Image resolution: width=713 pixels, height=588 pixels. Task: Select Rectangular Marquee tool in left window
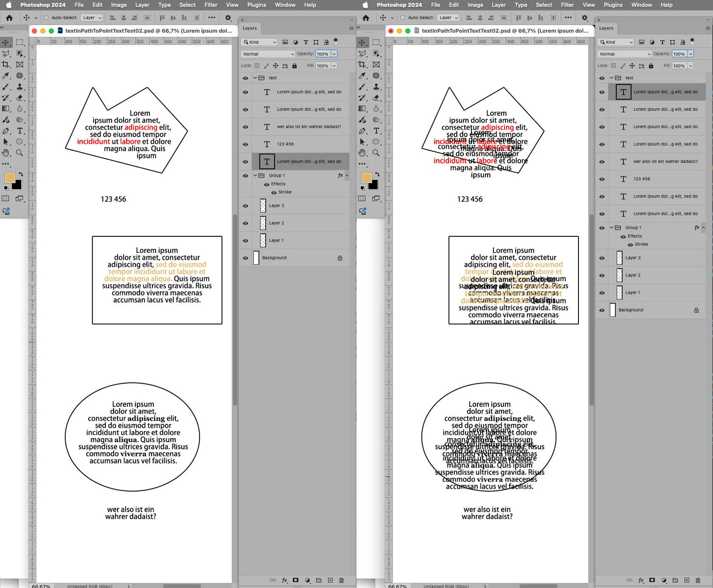(20, 42)
